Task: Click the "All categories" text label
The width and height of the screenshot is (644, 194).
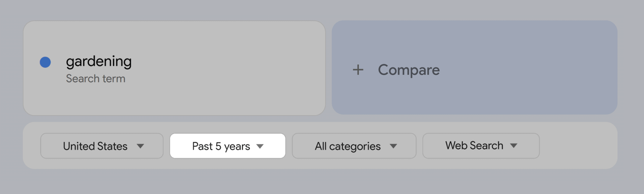Action: [347, 146]
